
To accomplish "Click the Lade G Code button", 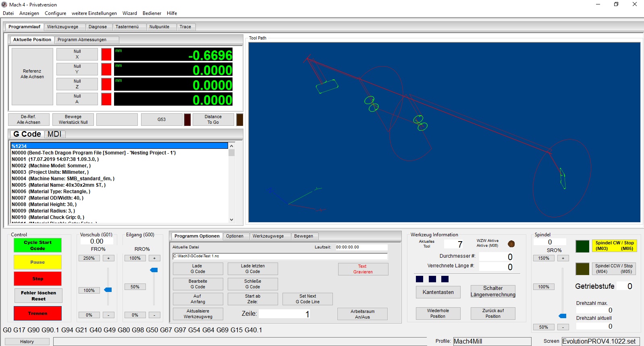I will pyautogui.click(x=197, y=269).
